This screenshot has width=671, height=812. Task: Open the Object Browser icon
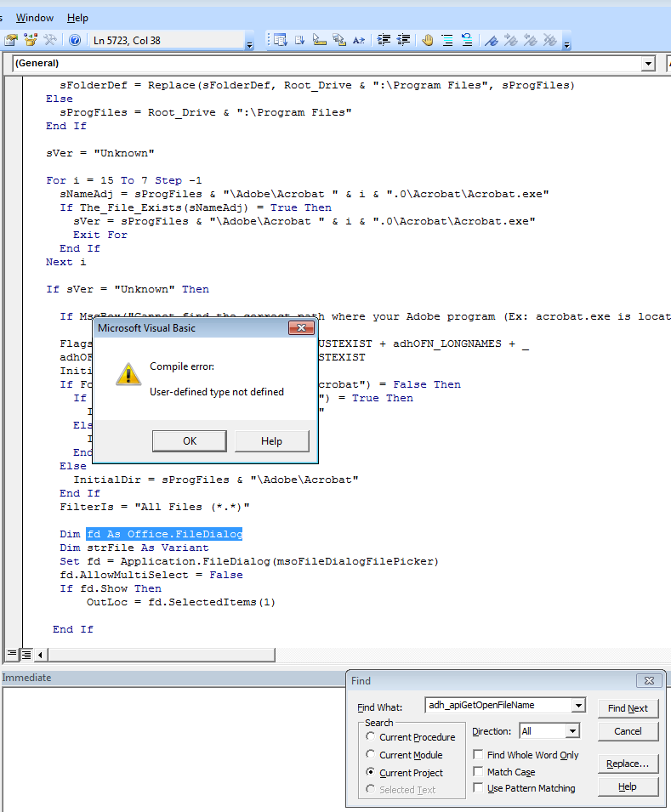[31, 40]
